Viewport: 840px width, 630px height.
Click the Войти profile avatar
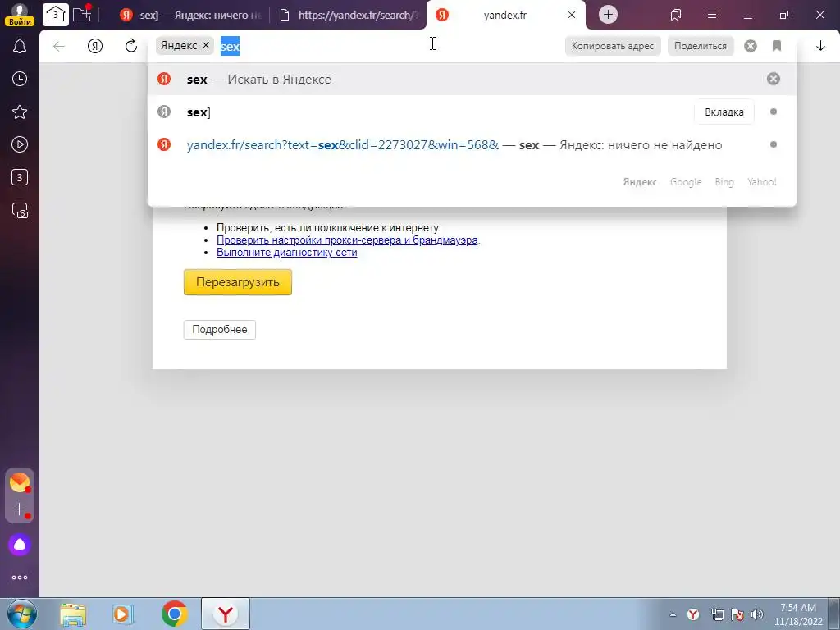[20, 15]
